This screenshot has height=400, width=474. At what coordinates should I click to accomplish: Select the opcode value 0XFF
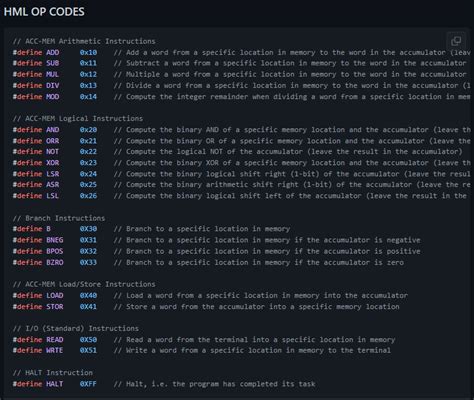(88, 384)
